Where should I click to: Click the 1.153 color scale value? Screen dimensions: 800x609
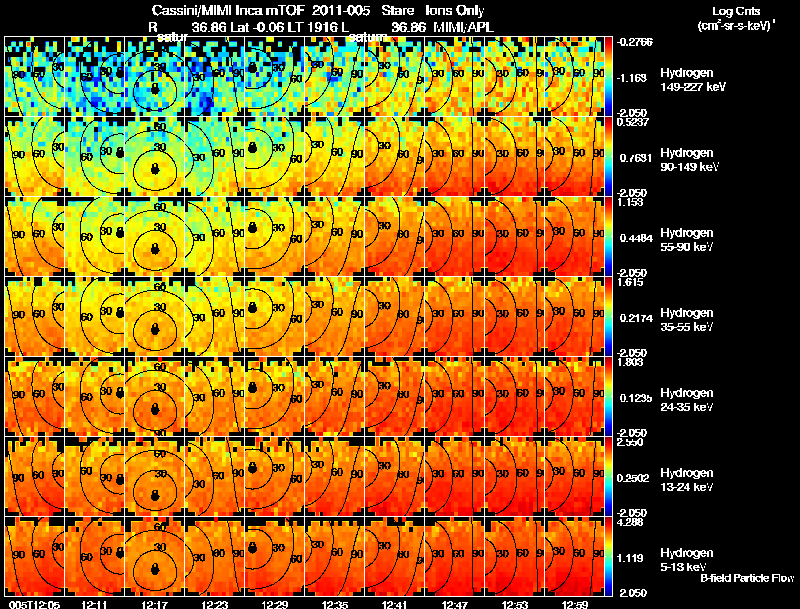[630, 202]
